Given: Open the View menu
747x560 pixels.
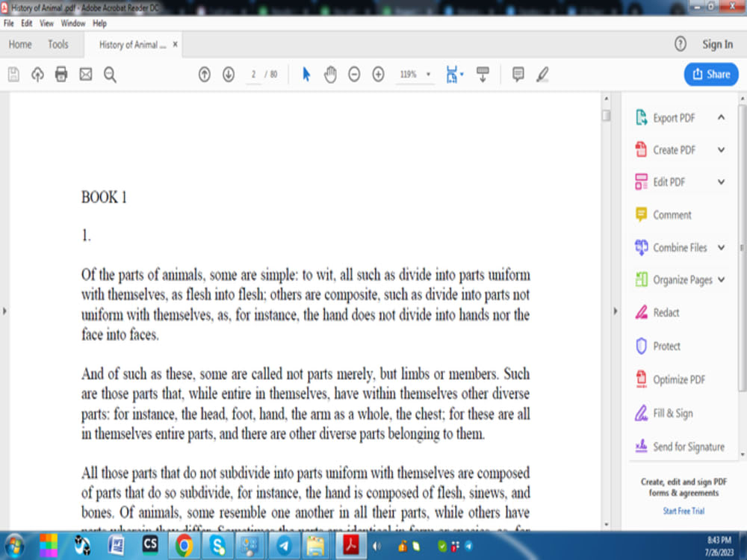Looking at the screenshot, I should coord(46,23).
